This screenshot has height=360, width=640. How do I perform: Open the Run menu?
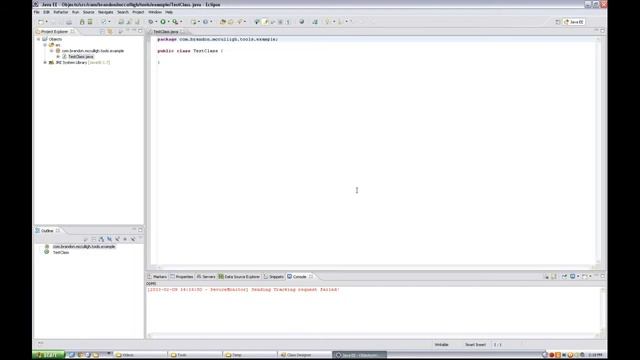click(x=76, y=12)
